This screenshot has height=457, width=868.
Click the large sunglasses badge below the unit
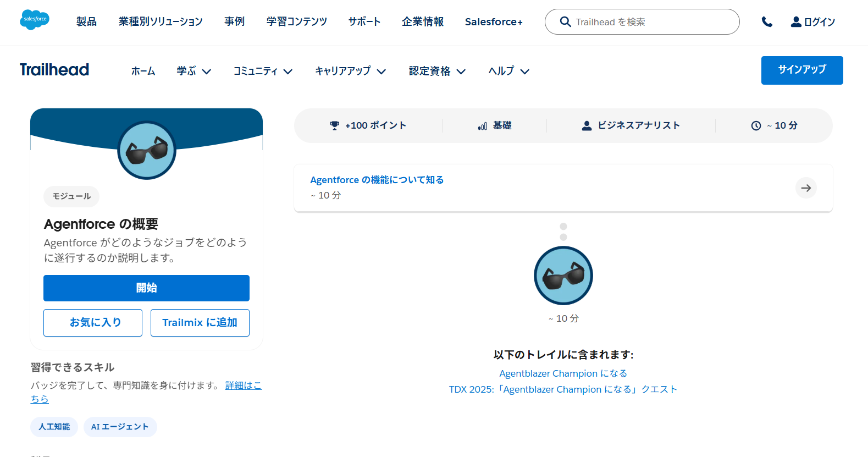563,276
